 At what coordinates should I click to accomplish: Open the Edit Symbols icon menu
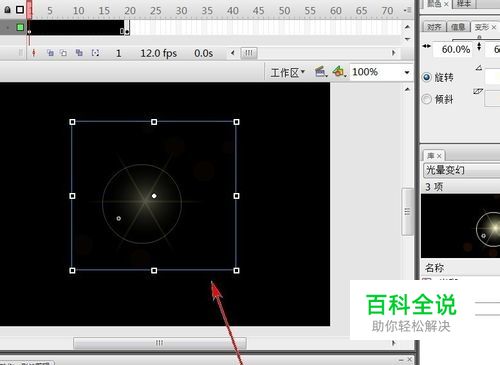[339, 72]
